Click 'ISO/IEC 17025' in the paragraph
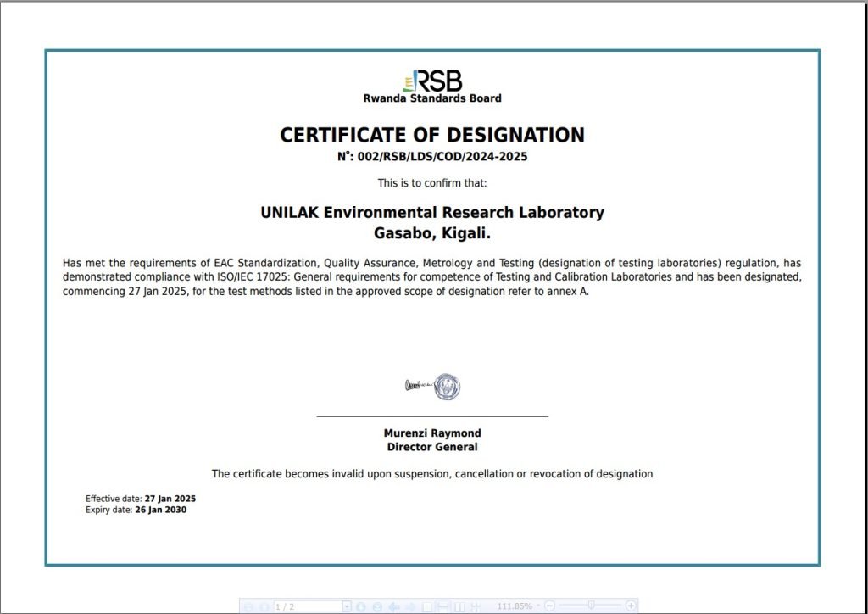868x614 pixels. click(252, 276)
